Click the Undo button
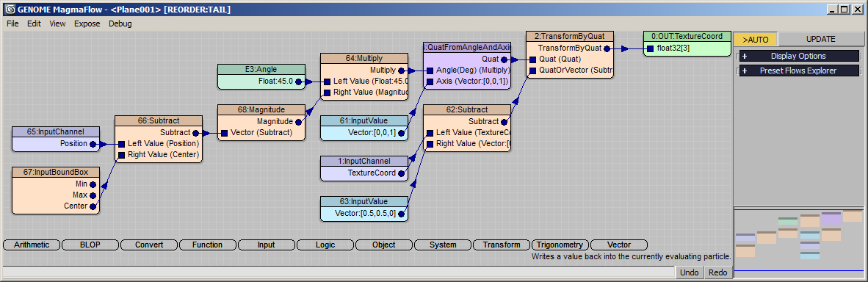 tap(690, 272)
